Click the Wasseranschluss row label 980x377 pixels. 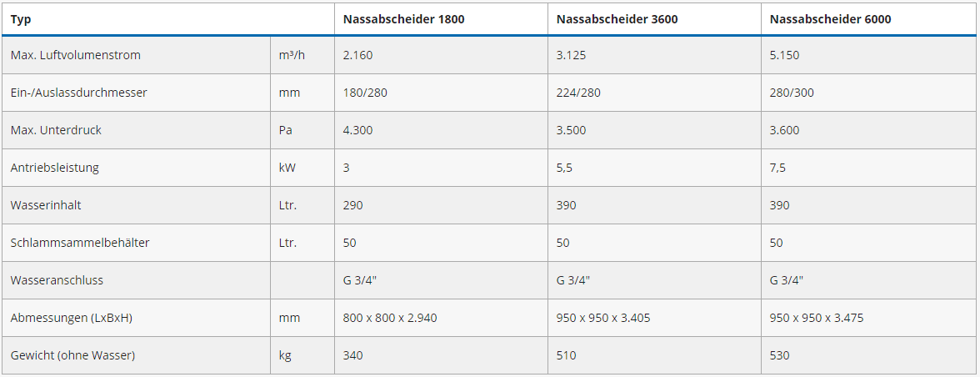coord(57,280)
